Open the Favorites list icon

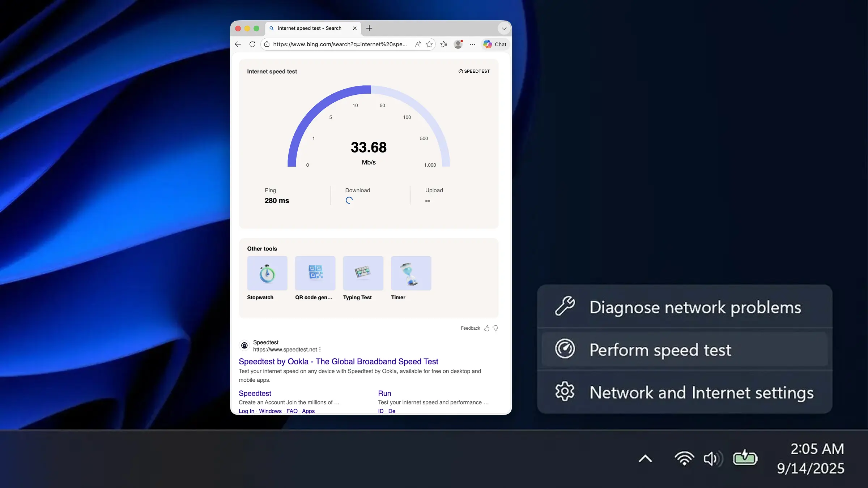tap(444, 44)
